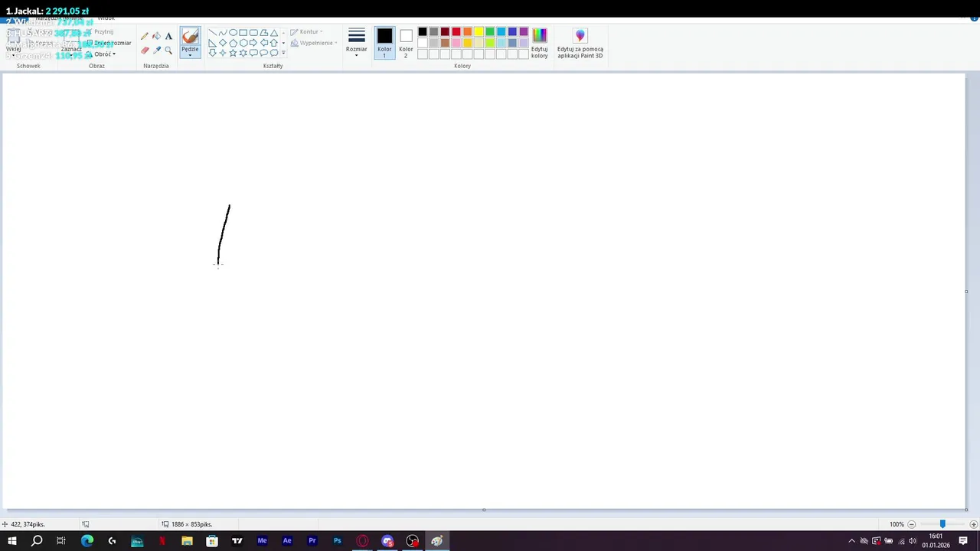980x551 pixels.
Task: Open the Kontur outline dropdown
Action: pyautogui.click(x=306, y=32)
